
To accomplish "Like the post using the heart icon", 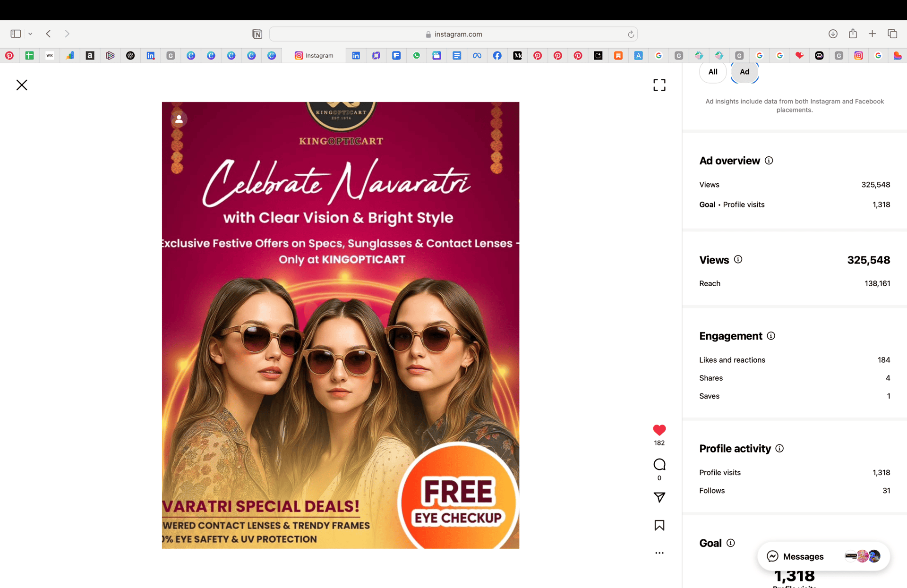I will 659,430.
